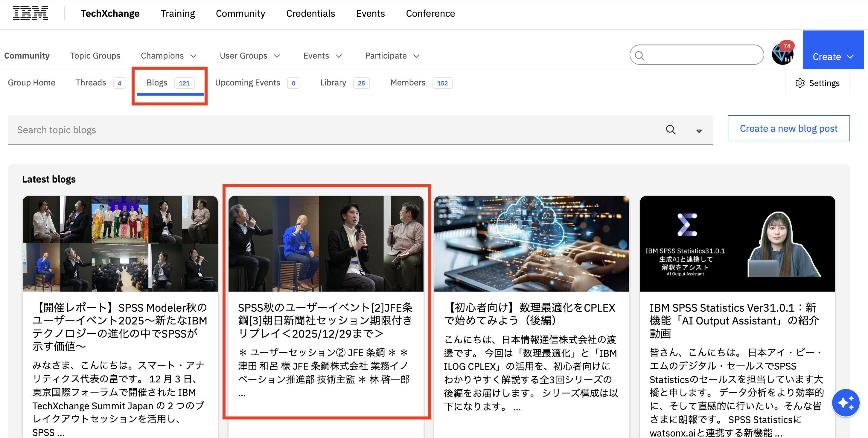Viewport: 868px width, 438px height.
Task: Expand the blog search options arrow
Action: (x=699, y=131)
